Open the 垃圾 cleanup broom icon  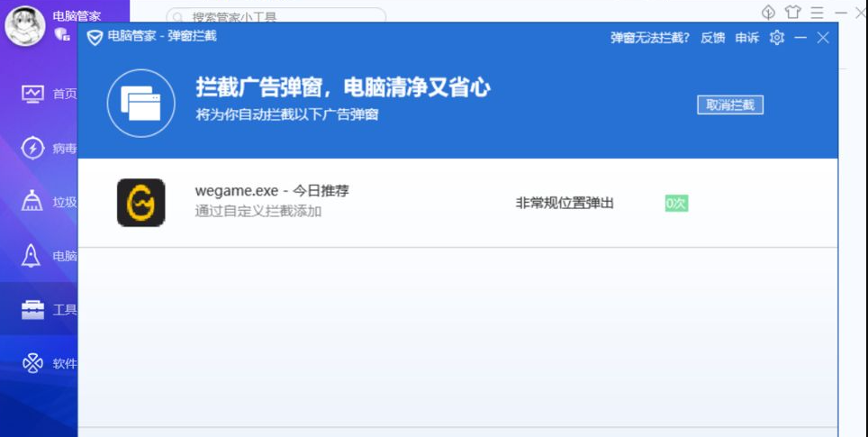point(32,202)
